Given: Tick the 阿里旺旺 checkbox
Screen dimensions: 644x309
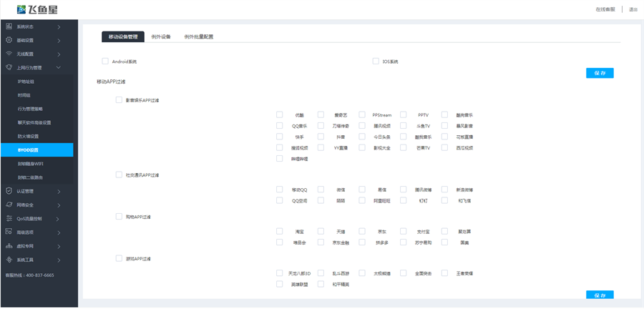Looking at the screenshot, I should (362, 200).
